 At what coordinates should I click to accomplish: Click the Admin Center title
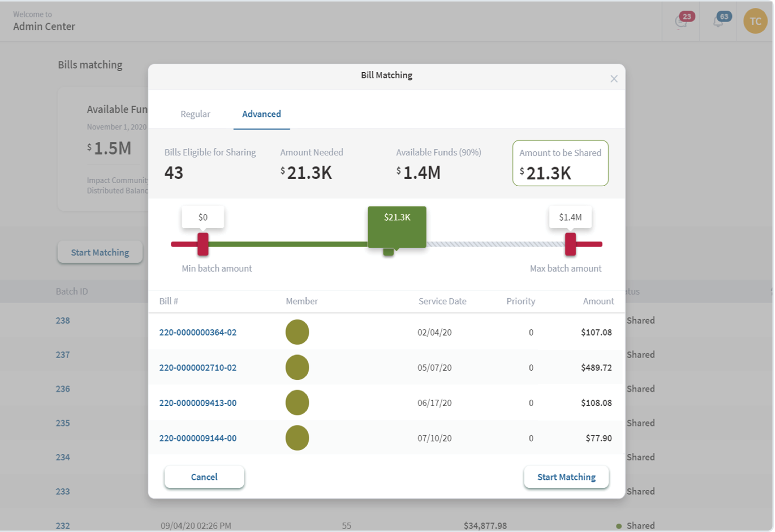coord(44,27)
